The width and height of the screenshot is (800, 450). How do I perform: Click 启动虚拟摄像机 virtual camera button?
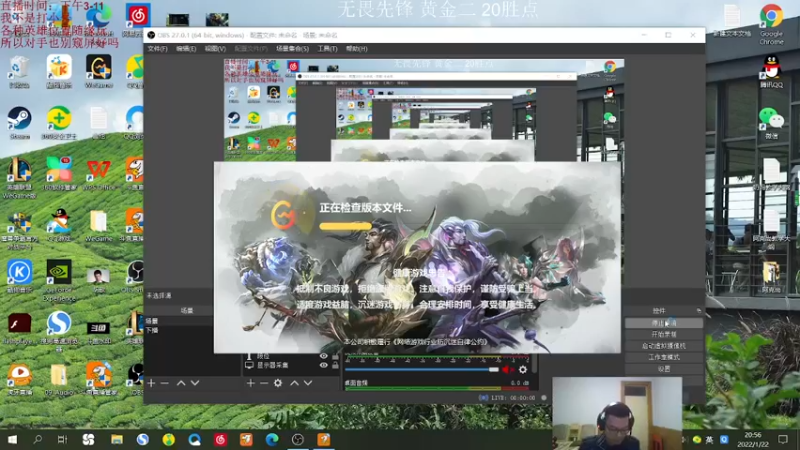[664, 346]
